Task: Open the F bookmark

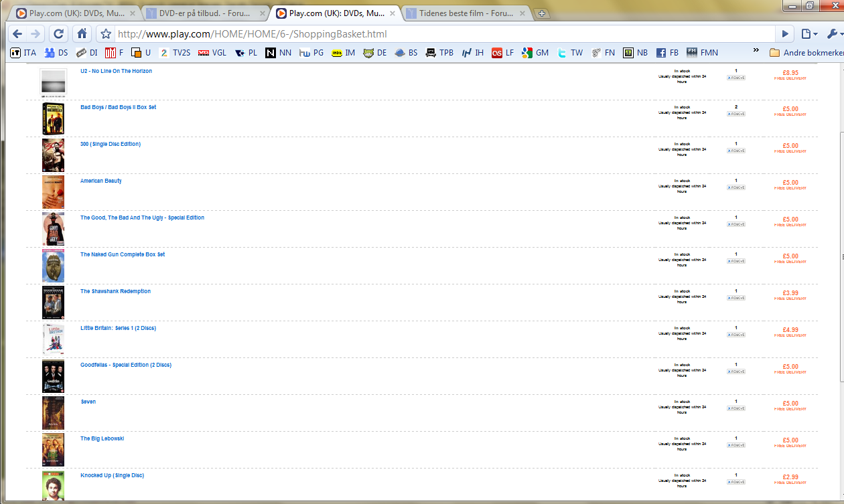Action: click(115, 52)
